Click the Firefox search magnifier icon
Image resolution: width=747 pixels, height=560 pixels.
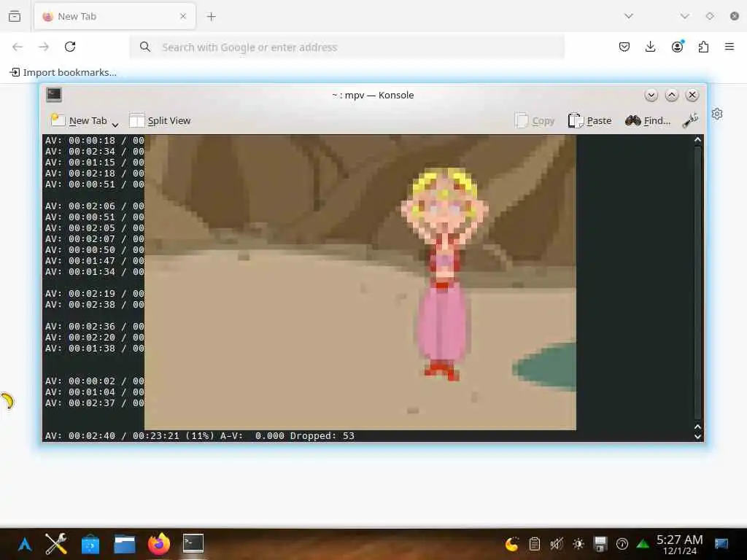(145, 47)
